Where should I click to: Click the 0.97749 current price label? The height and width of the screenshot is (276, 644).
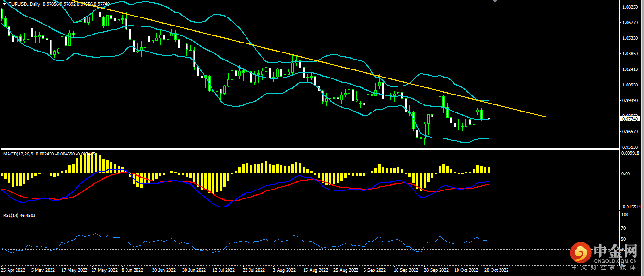(630, 119)
